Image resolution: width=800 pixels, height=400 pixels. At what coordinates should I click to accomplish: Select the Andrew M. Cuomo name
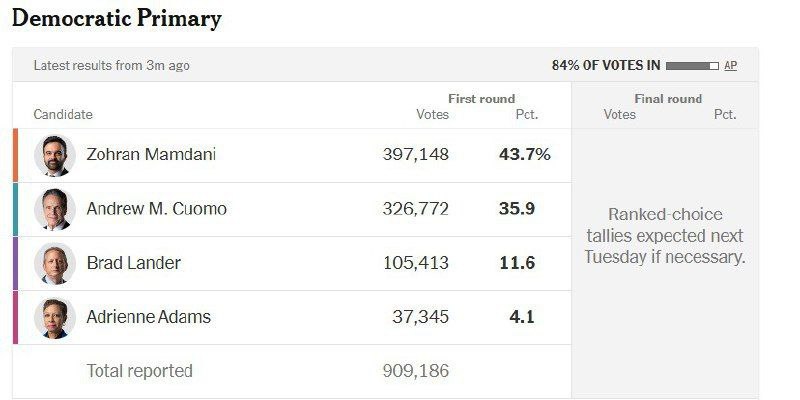click(x=157, y=209)
